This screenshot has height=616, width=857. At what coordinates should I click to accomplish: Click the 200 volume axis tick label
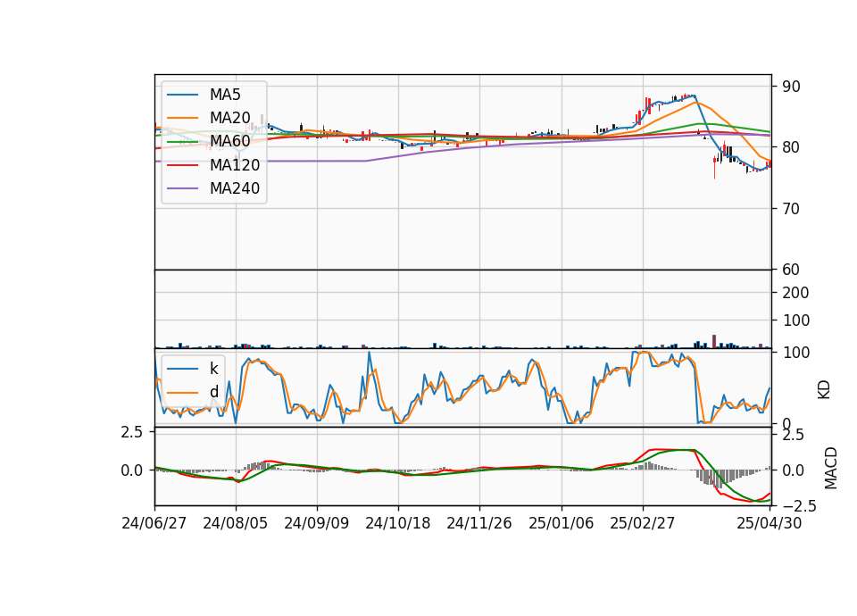(795, 293)
